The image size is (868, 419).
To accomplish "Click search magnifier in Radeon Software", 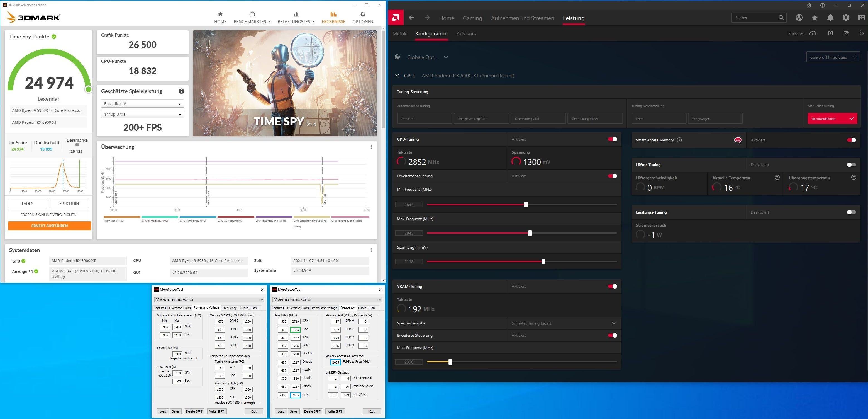I will pos(781,18).
